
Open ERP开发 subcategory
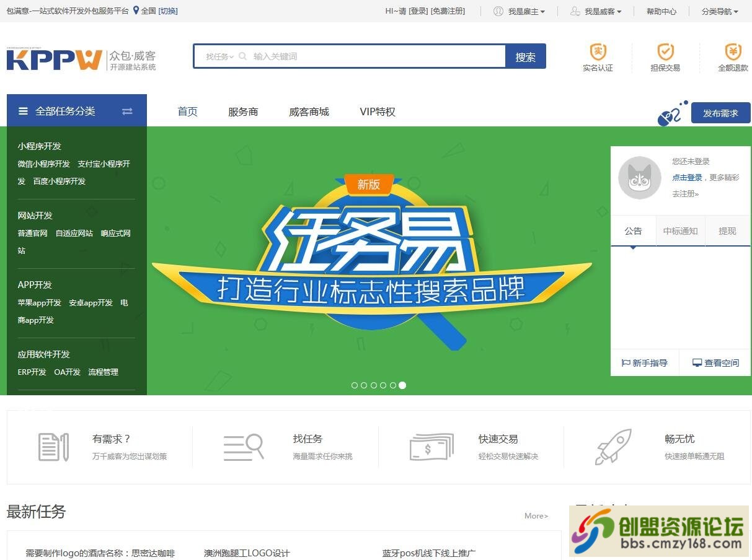32,372
